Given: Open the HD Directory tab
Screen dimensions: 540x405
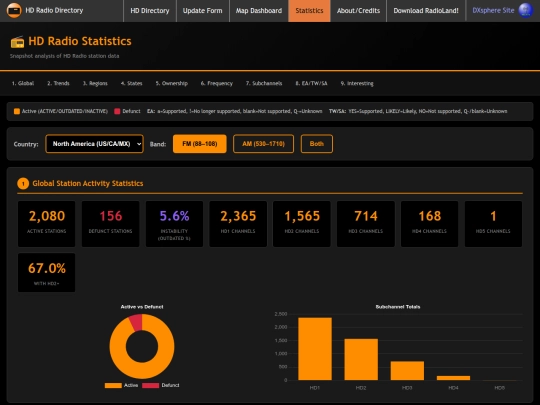Looking at the screenshot, I should [x=150, y=11].
